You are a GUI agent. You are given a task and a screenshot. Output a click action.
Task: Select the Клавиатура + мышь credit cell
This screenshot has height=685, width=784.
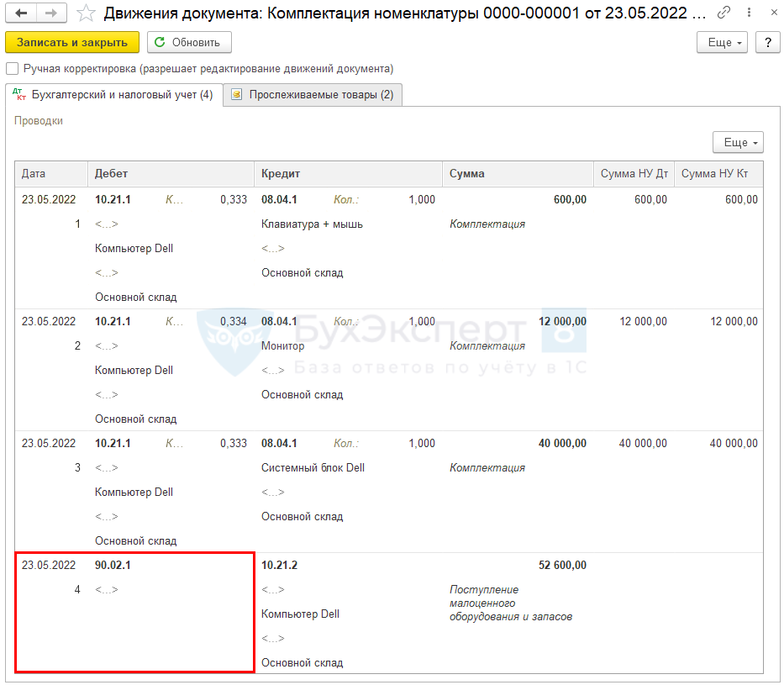[312, 224]
